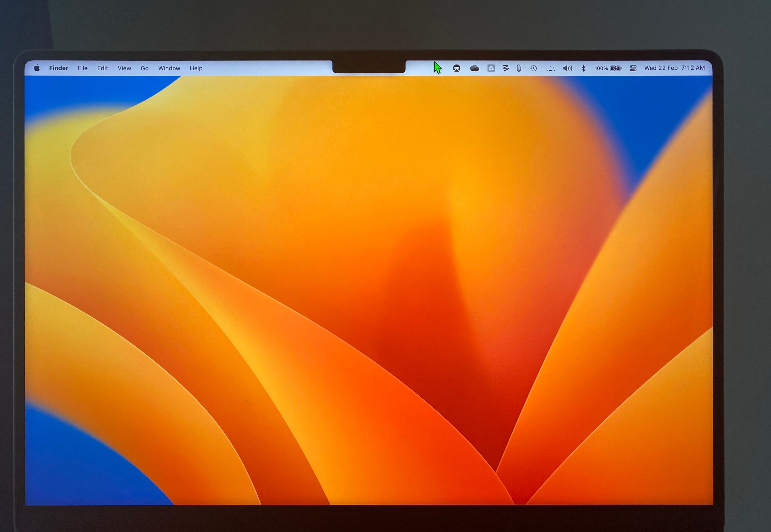The width and height of the screenshot is (771, 532).
Task: Open Control Center
Action: point(633,68)
